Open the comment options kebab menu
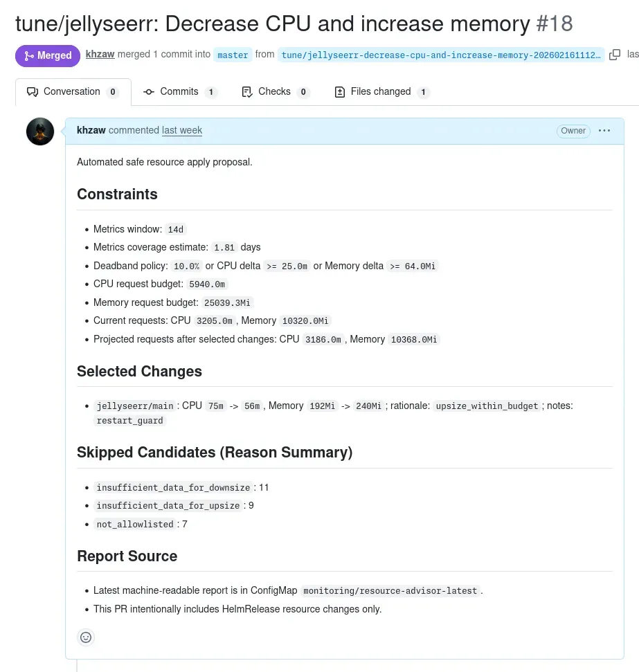 (604, 131)
